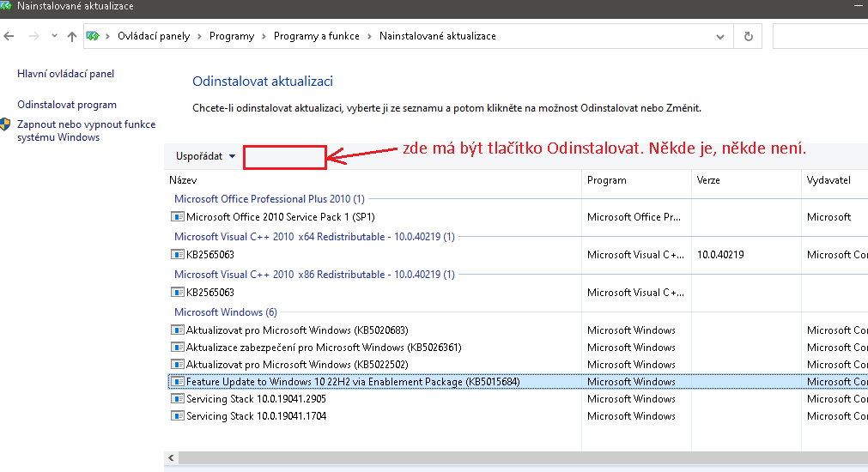The height and width of the screenshot is (472, 868).
Task: Click icon of Servicing Stack 10.0.19041.1704
Action: point(177,415)
